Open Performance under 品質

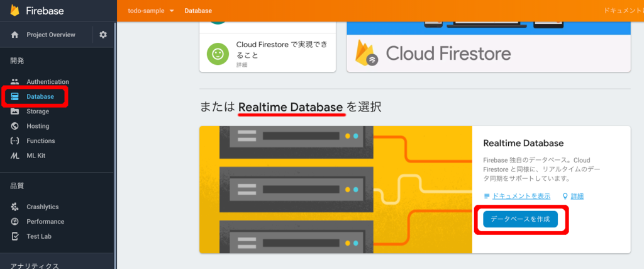[45, 222]
